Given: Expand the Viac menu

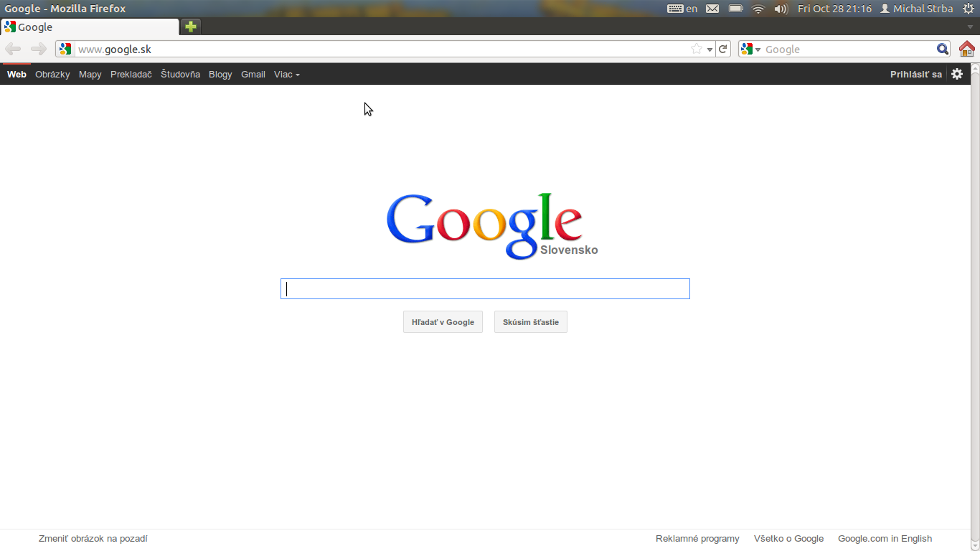Looking at the screenshot, I should [286, 74].
